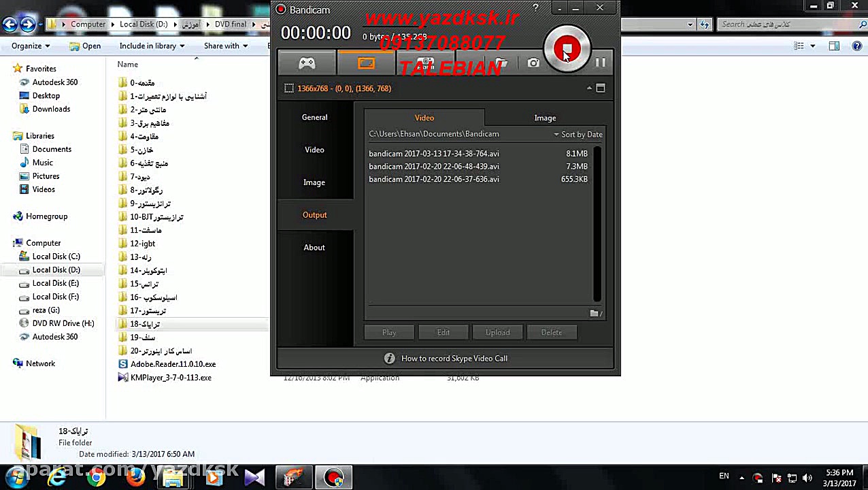Select Local Disk (C:)

pyautogui.click(x=56, y=257)
